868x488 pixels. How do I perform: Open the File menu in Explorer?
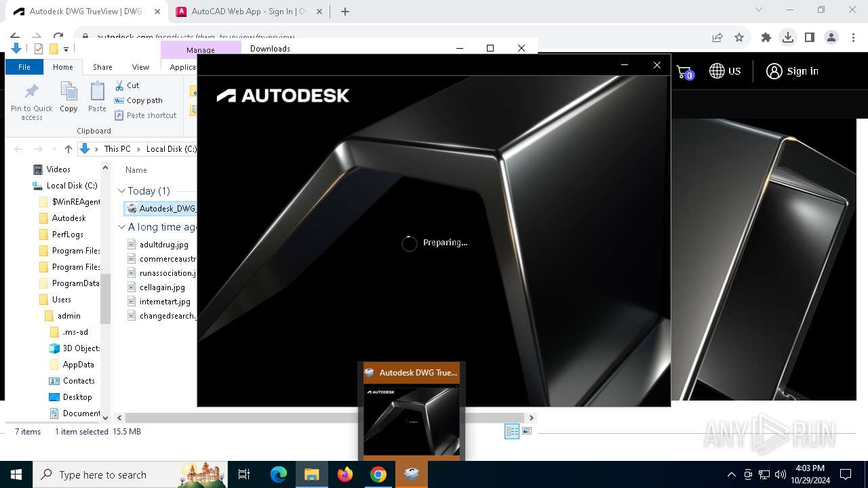point(24,67)
